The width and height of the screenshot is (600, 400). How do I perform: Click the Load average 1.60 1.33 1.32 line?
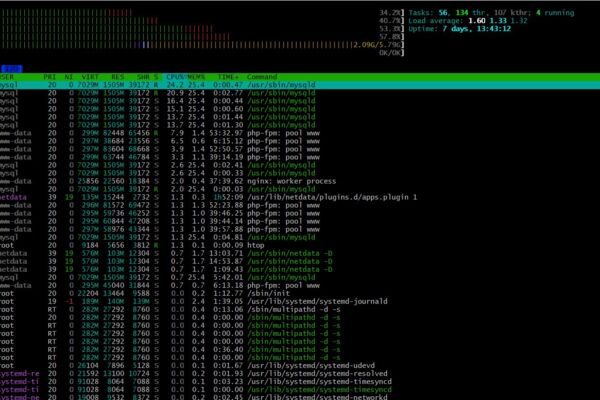point(468,21)
